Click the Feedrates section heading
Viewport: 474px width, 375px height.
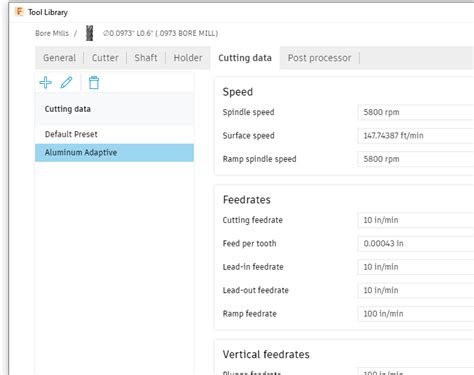tap(247, 200)
